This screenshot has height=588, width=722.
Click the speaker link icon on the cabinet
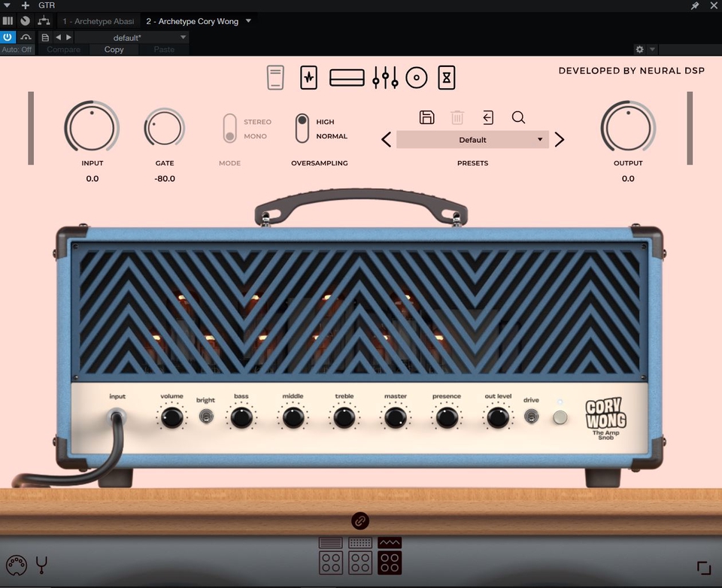click(x=360, y=521)
